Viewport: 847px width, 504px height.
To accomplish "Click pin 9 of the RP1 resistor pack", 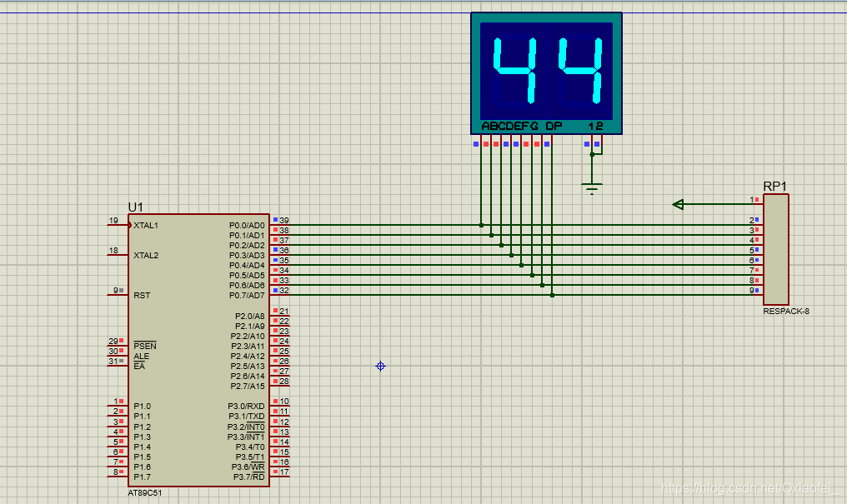I will pyautogui.click(x=752, y=290).
